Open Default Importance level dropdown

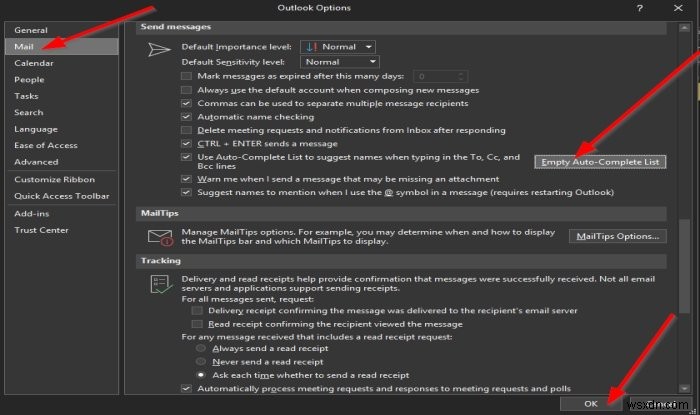pyautogui.click(x=340, y=46)
